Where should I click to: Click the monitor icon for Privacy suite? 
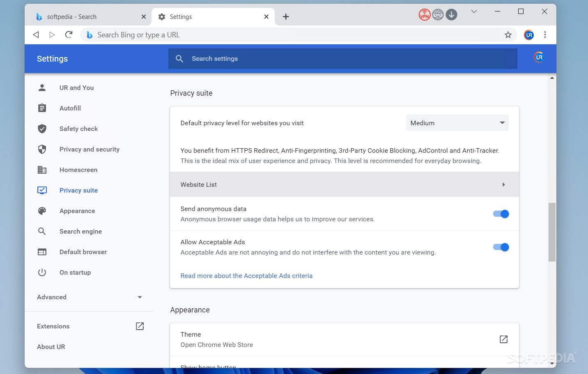point(42,190)
